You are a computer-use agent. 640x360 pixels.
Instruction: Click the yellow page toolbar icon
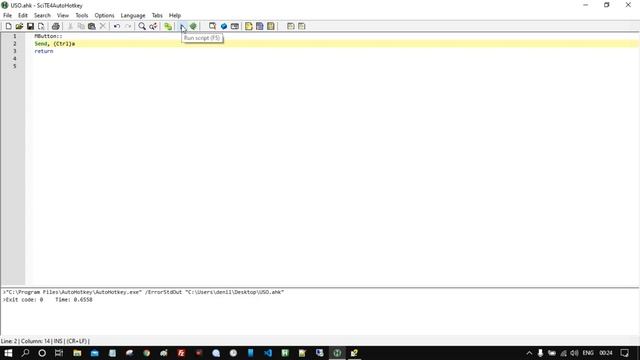249,27
